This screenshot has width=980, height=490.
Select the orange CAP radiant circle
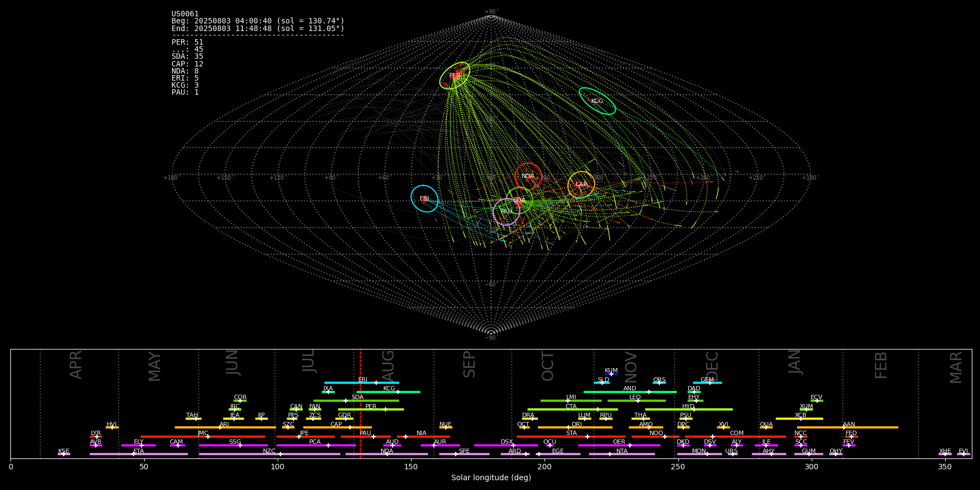(x=581, y=185)
